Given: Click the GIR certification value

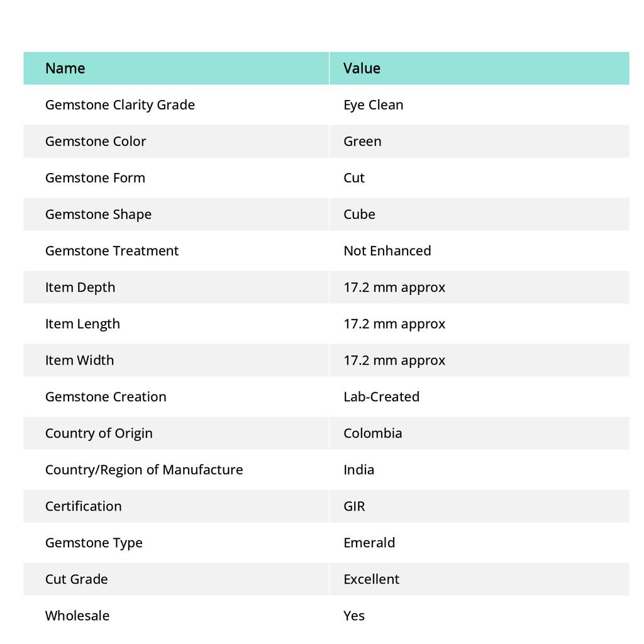Looking at the screenshot, I should (353, 506).
